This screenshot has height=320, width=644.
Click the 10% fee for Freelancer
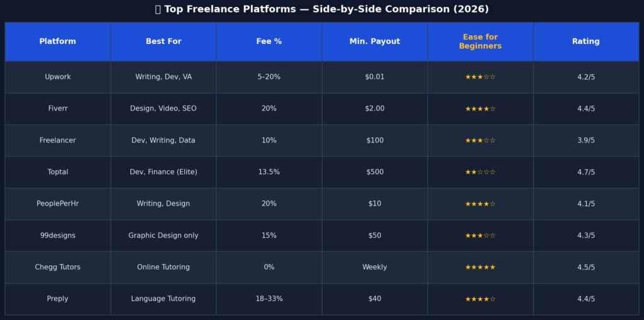(x=269, y=140)
